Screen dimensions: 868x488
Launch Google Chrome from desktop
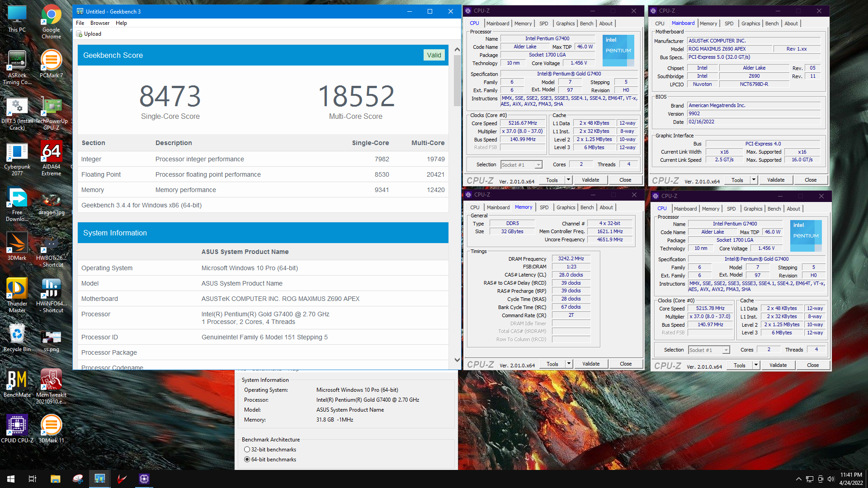coord(51,22)
